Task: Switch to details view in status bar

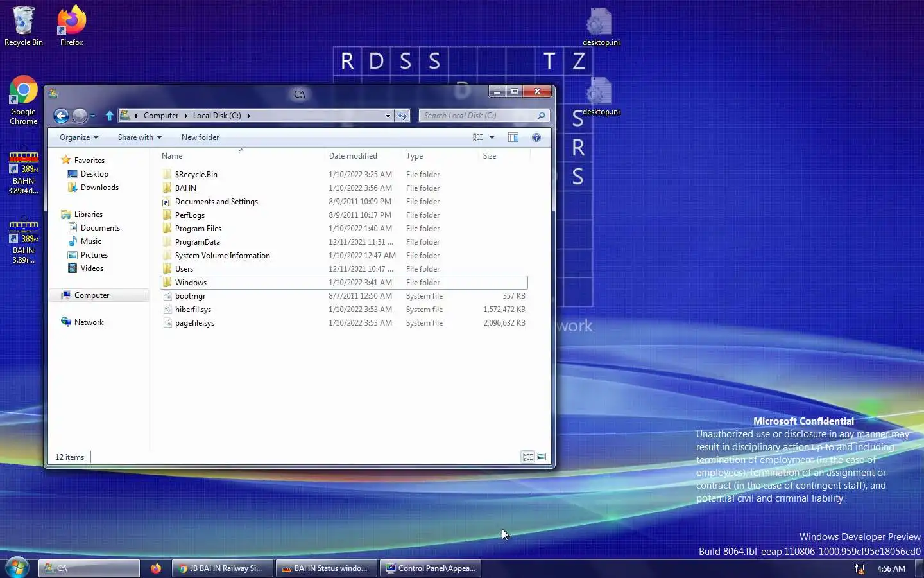Action: point(527,457)
